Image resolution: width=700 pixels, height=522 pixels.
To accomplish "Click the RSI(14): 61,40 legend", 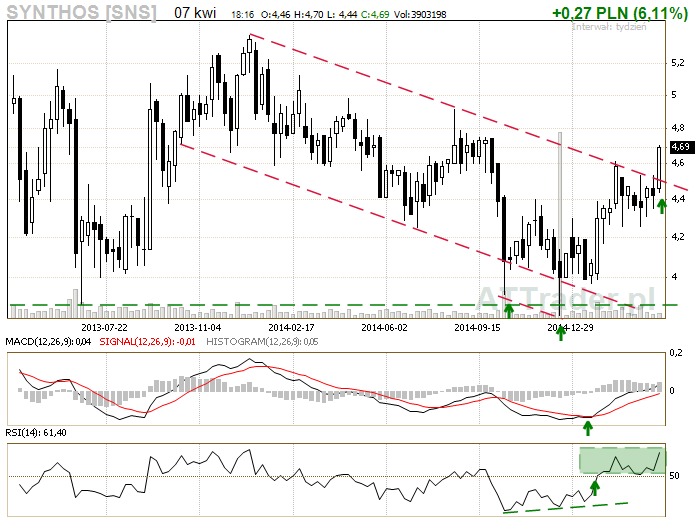I will point(36,433).
